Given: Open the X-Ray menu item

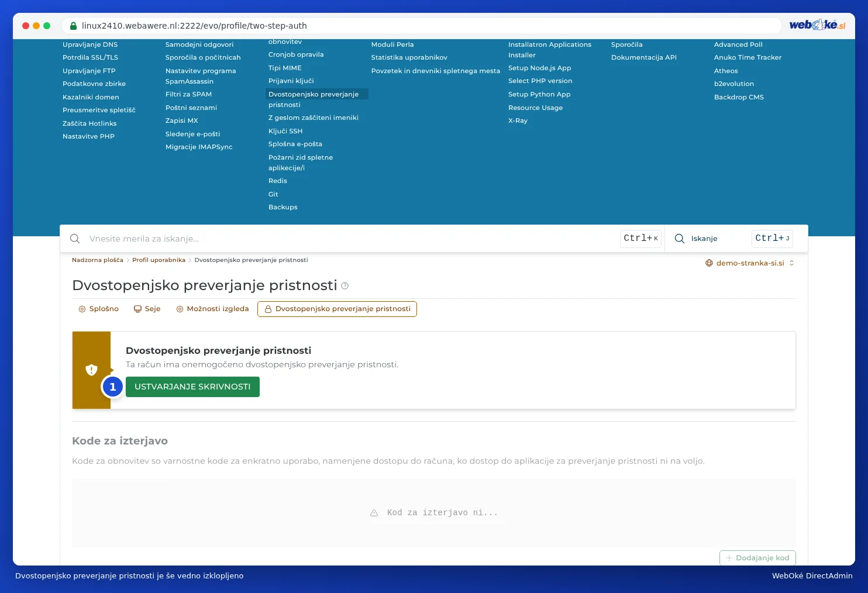Looking at the screenshot, I should (x=518, y=120).
